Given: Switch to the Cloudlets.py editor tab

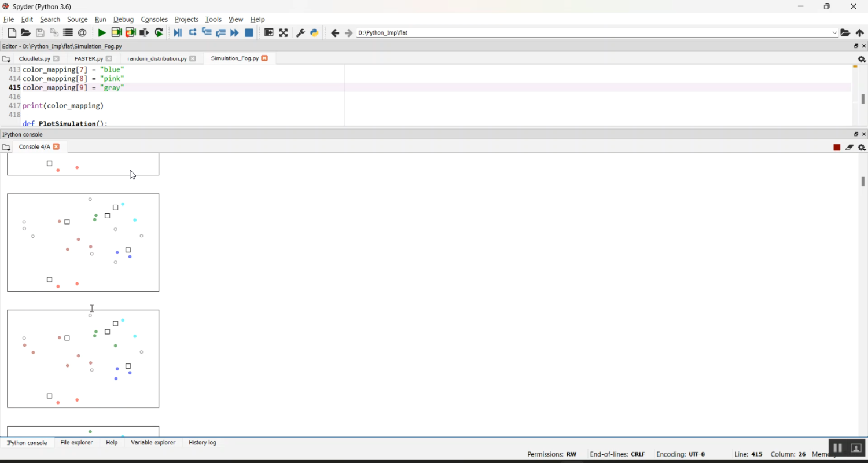Looking at the screenshot, I should coord(34,59).
